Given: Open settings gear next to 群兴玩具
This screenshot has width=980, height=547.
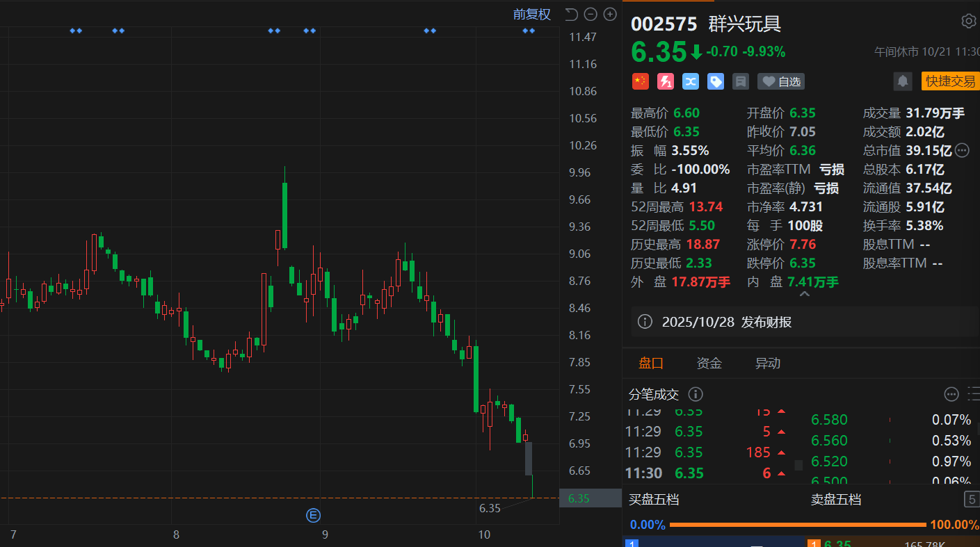Looking at the screenshot, I should coord(968,21).
